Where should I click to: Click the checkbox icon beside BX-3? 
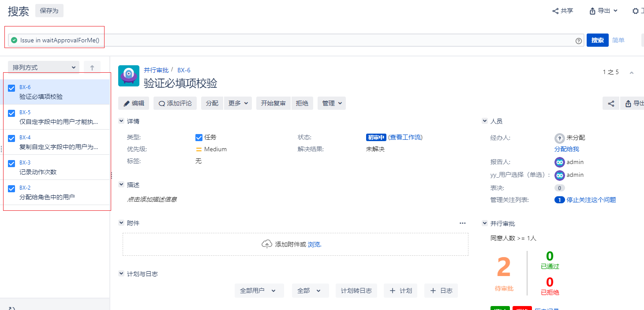coord(12,164)
